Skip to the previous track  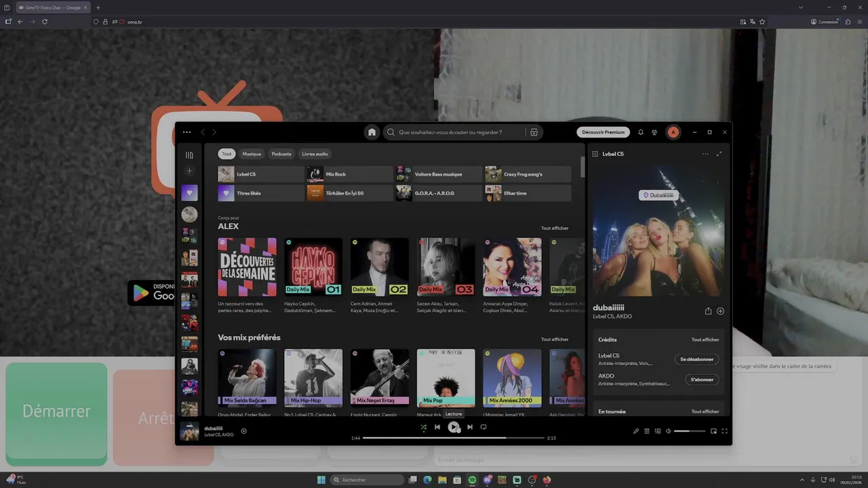(x=437, y=427)
